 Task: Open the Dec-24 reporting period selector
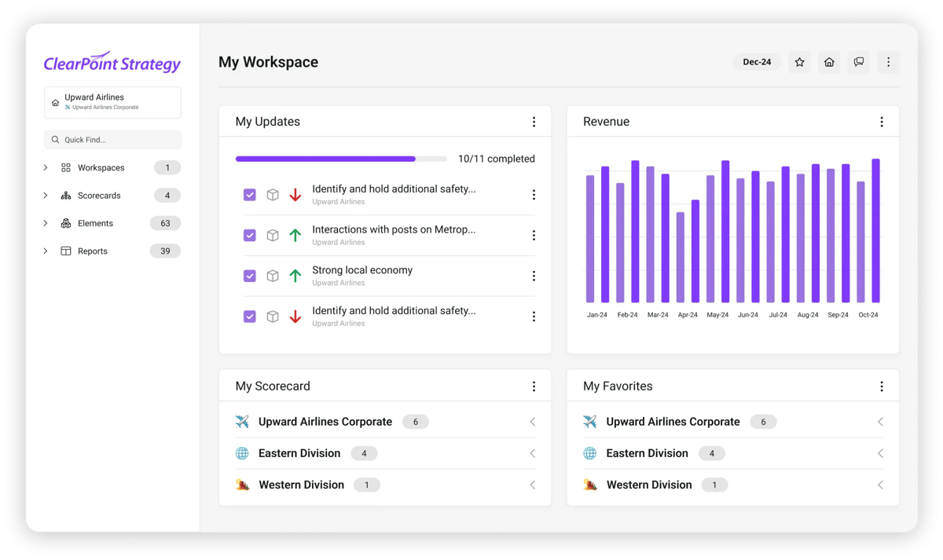point(757,62)
